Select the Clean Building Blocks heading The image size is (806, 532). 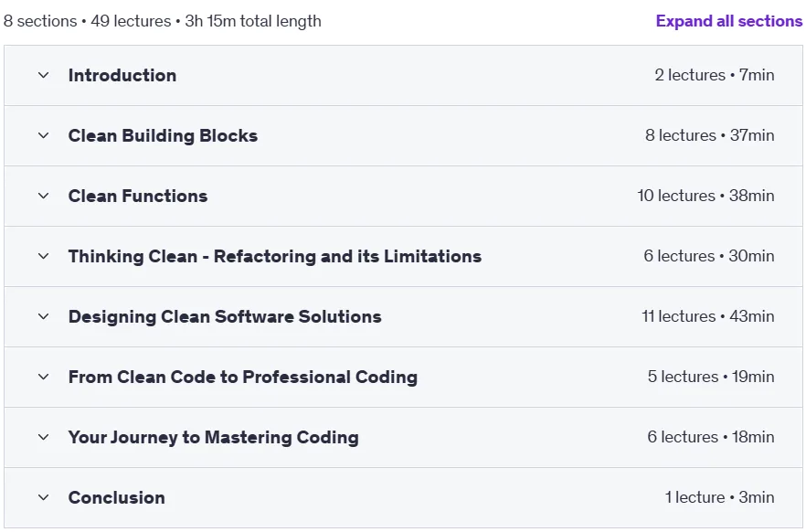coord(163,135)
